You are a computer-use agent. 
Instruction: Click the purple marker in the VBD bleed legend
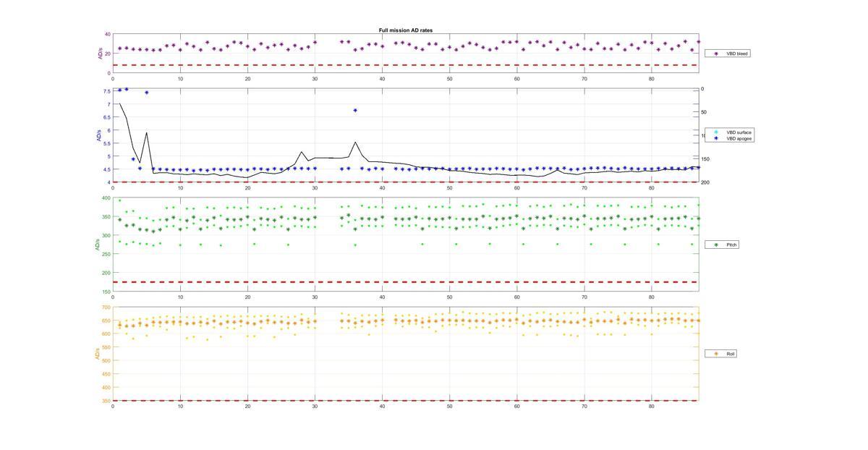click(x=716, y=54)
